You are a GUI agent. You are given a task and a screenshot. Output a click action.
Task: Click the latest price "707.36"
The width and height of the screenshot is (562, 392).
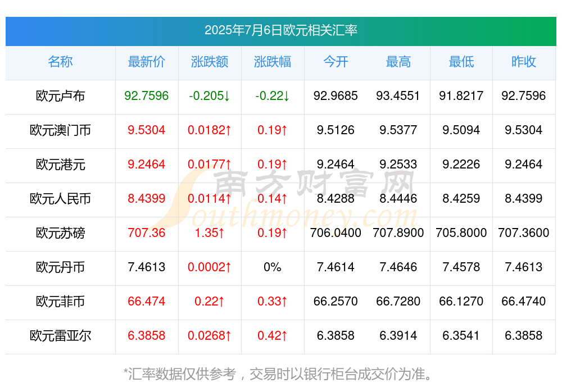coord(147,233)
